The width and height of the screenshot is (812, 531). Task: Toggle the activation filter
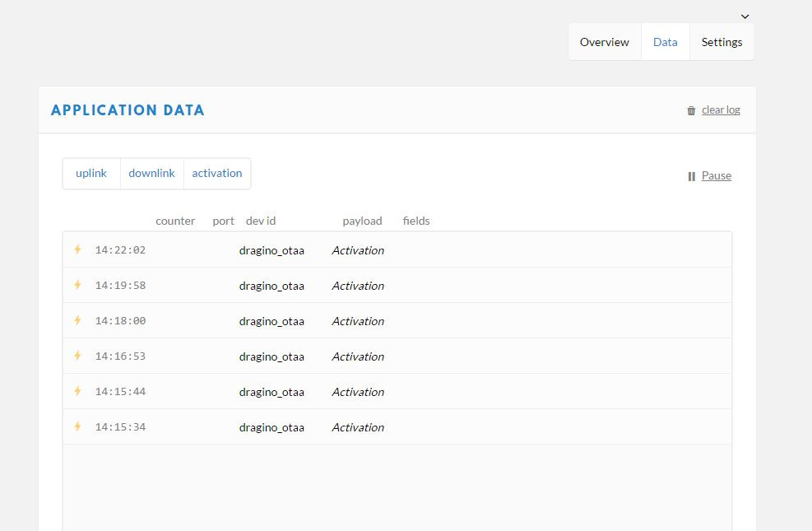click(217, 174)
